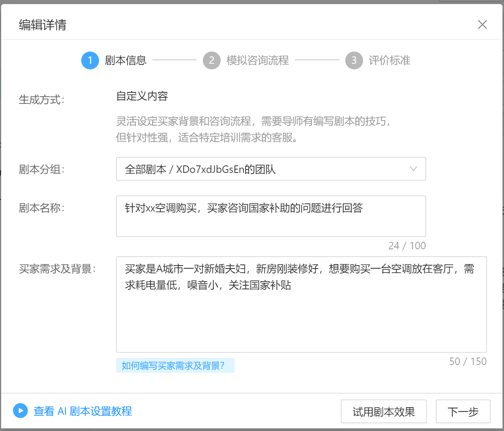Click the 50 / 150 character counter

(468, 361)
